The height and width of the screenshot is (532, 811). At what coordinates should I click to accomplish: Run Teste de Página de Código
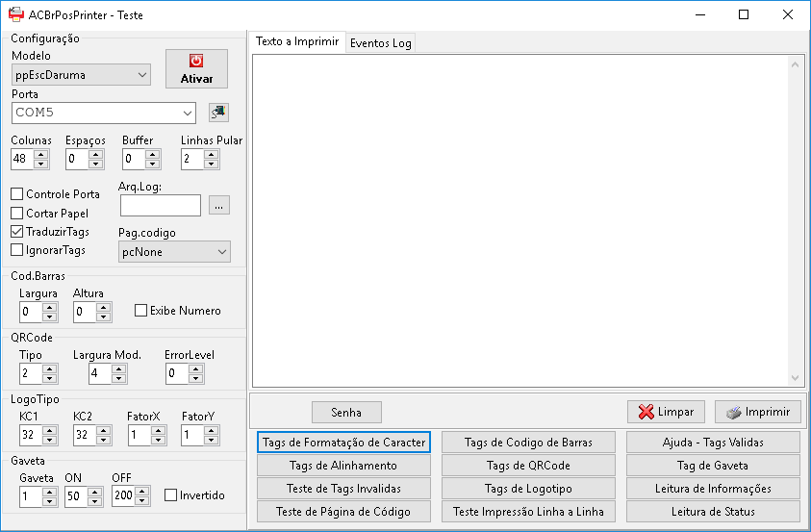pyautogui.click(x=344, y=512)
